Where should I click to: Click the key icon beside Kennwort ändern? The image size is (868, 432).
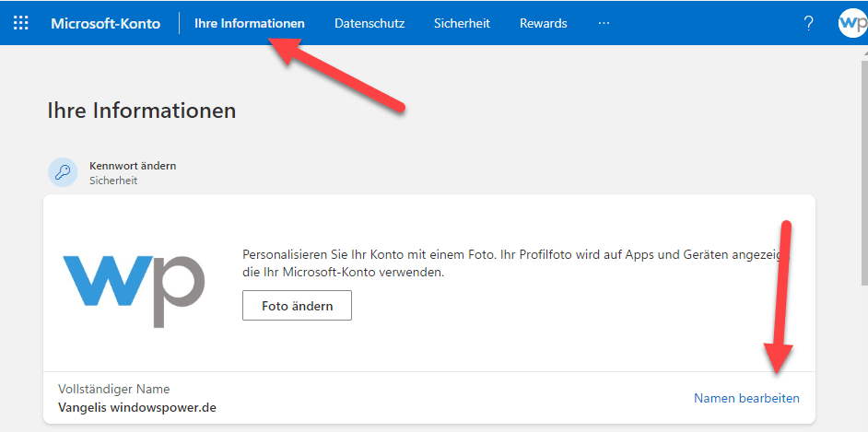[x=63, y=172]
